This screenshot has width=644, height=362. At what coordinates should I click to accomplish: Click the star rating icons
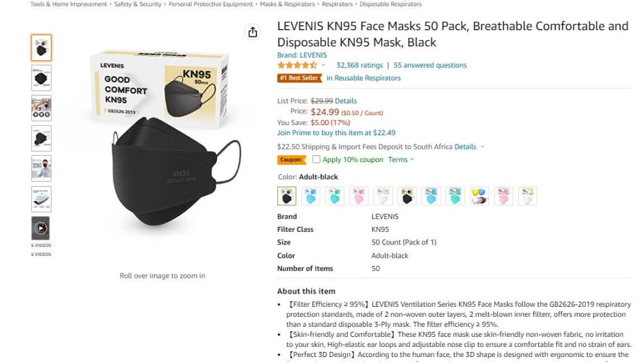(297, 65)
